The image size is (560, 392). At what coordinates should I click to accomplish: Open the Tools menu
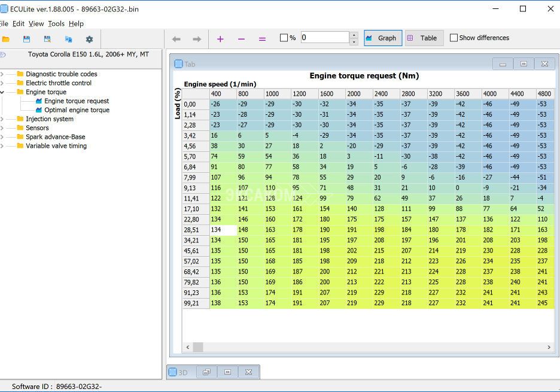coord(56,23)
